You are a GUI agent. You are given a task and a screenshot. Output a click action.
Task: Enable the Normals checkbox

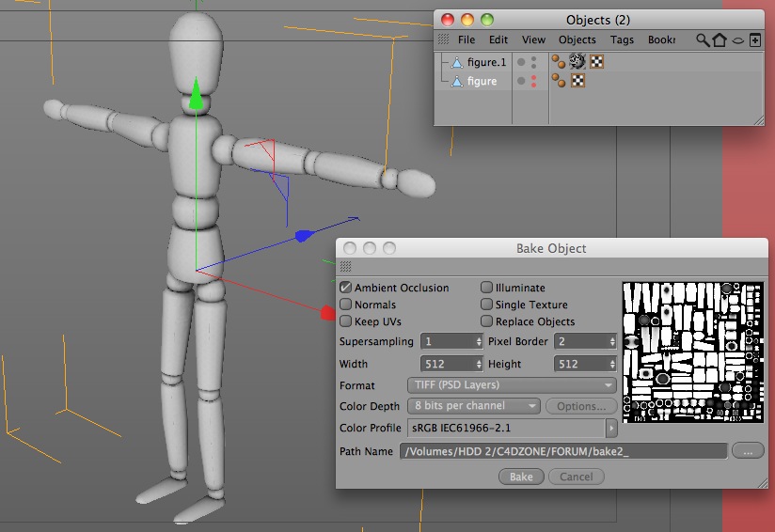tap(345, 305)
